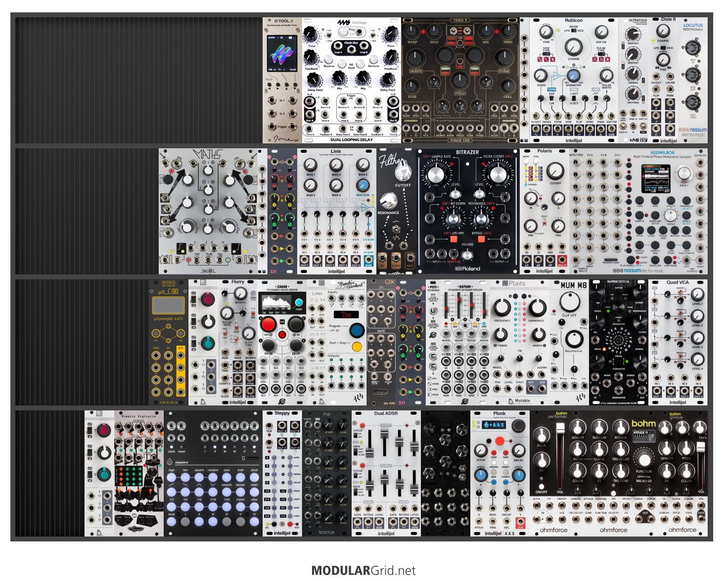This screenshot has height=581, width=728.
Task: Adjust the leftmost Batumi frequency slider
Action: click(447, 308)
